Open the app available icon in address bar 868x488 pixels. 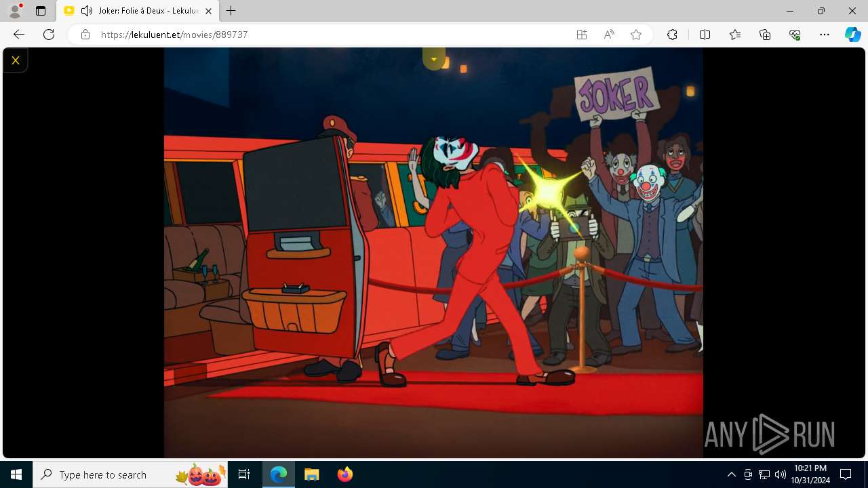click(582, 35)
